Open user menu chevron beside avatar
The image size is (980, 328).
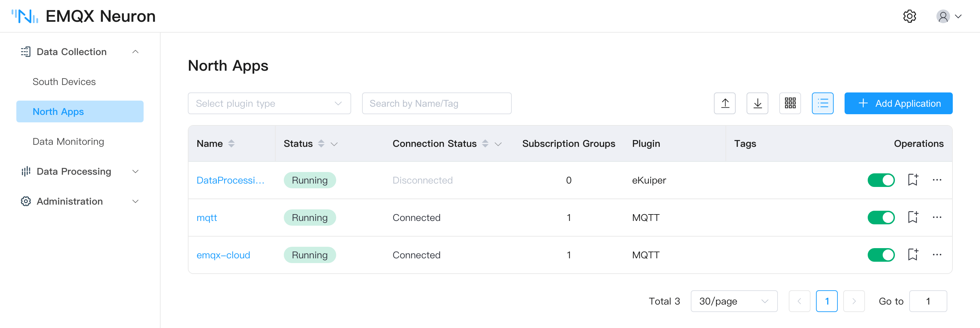pyautogui.click(x=958, y=16)
